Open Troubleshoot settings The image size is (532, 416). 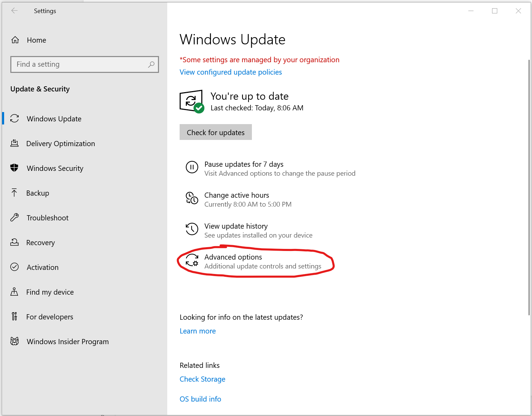(x=85, y=218)
